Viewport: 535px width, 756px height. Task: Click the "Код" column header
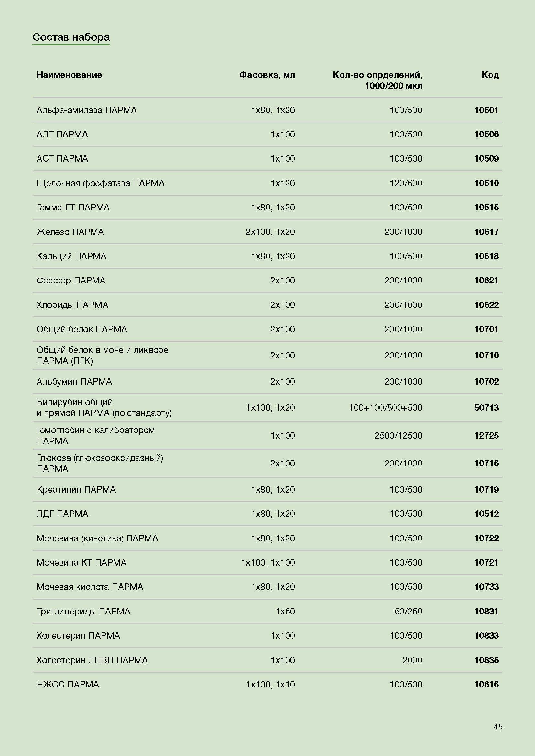point(490,75)
